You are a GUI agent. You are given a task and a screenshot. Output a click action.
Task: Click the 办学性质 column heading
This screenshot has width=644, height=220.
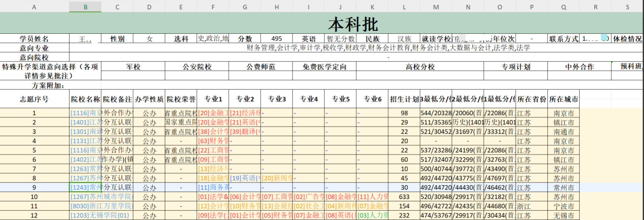[149, 99]
